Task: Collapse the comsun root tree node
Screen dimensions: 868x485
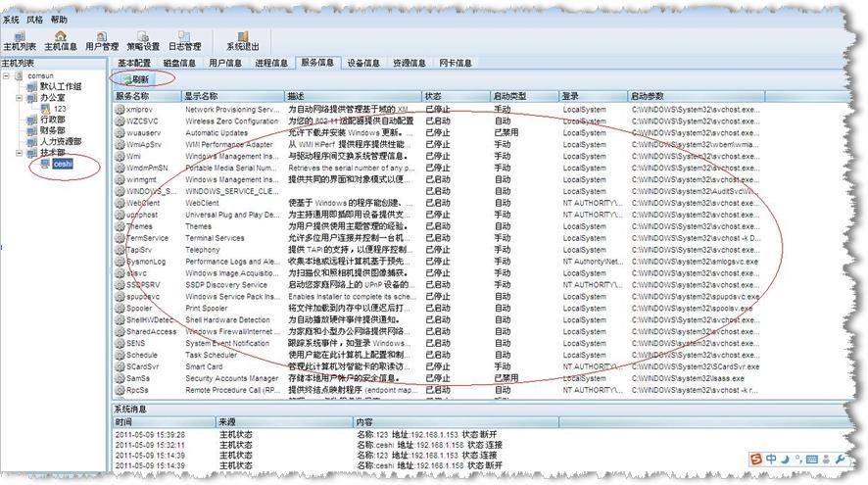Action: click(7, 75)
